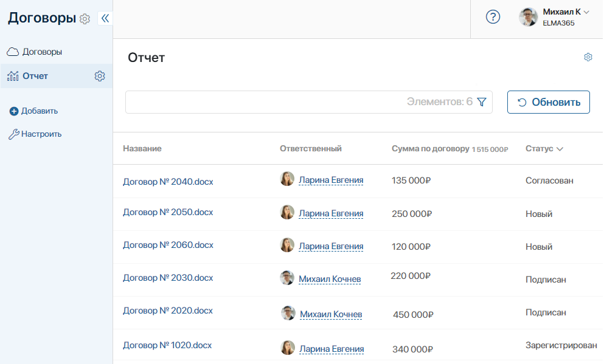Image resolution: width=604 pixels, height=364 pixels.
Task: Click the Обновить button
Action: pos(548,102)
